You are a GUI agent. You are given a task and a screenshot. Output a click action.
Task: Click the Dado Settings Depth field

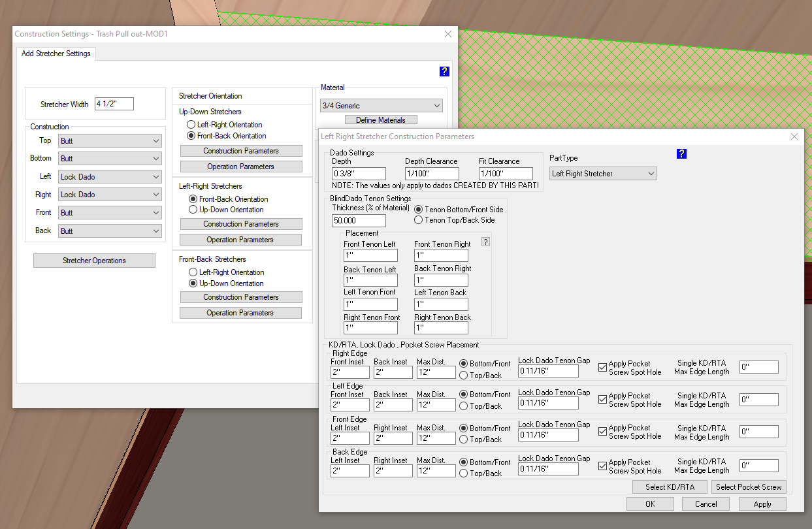(x=358, y=174)
